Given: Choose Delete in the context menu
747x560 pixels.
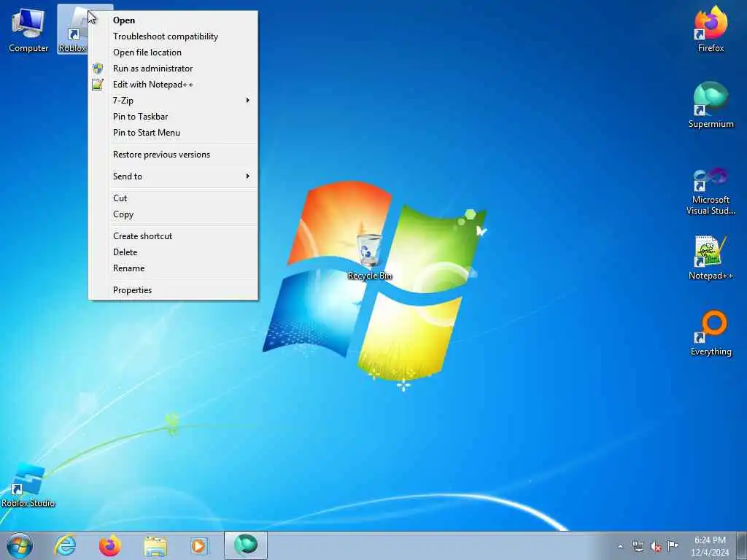Looking at the screenshot, I should click(x=174, y=252).
